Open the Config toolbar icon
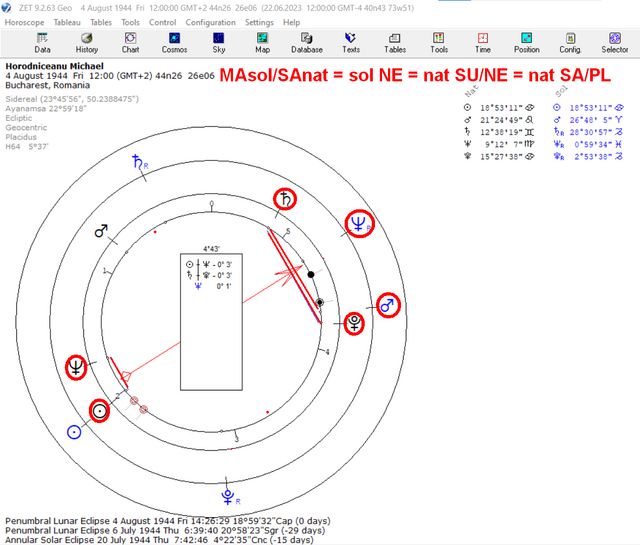Screen dimensions: 640x545 tap(570, 43)
